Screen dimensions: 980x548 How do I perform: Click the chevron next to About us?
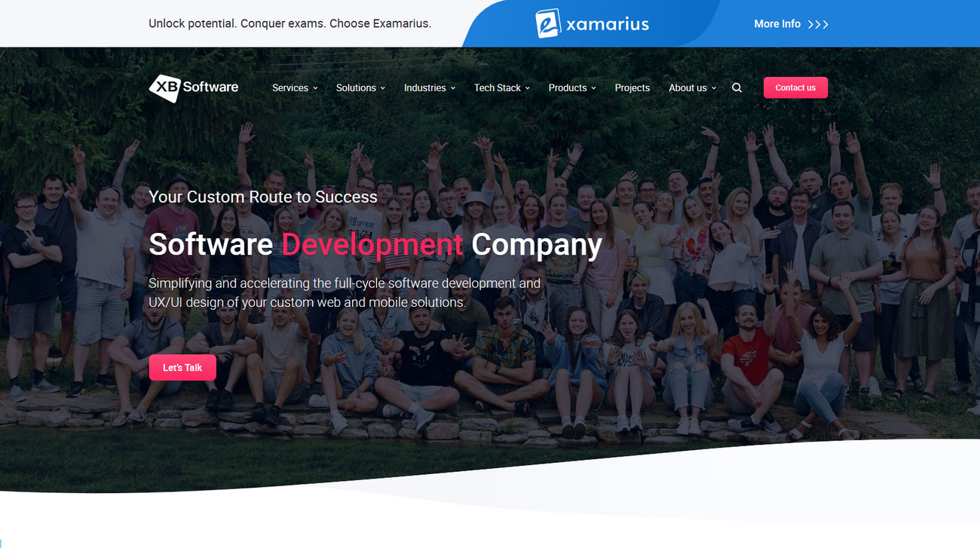pyautogui.click(x=714, y=88)
